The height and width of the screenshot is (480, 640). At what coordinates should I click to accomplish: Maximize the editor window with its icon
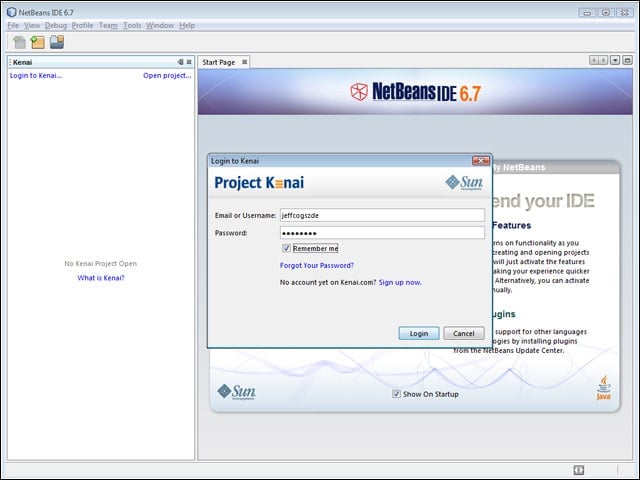[x=627, y=60]
